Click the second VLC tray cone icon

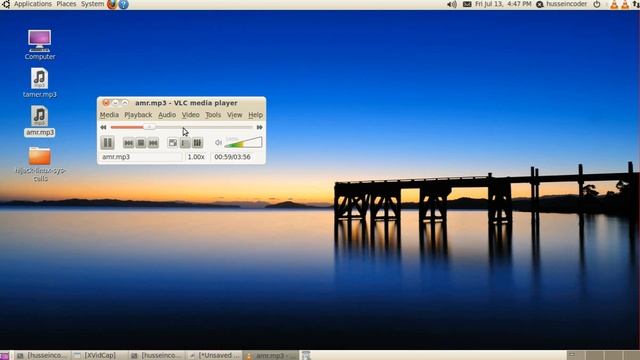click(625, 4)
